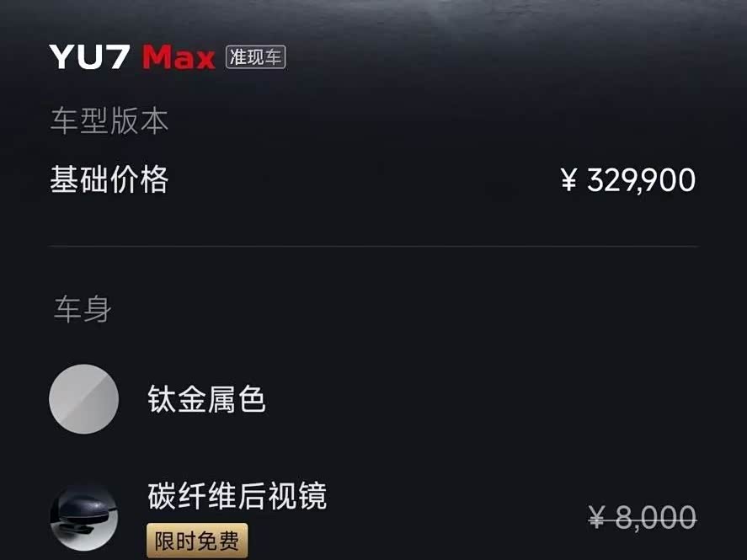Tap the struck-through 8,000 price
The width and height of the screenshot is (747, 560).
[655, 518]
